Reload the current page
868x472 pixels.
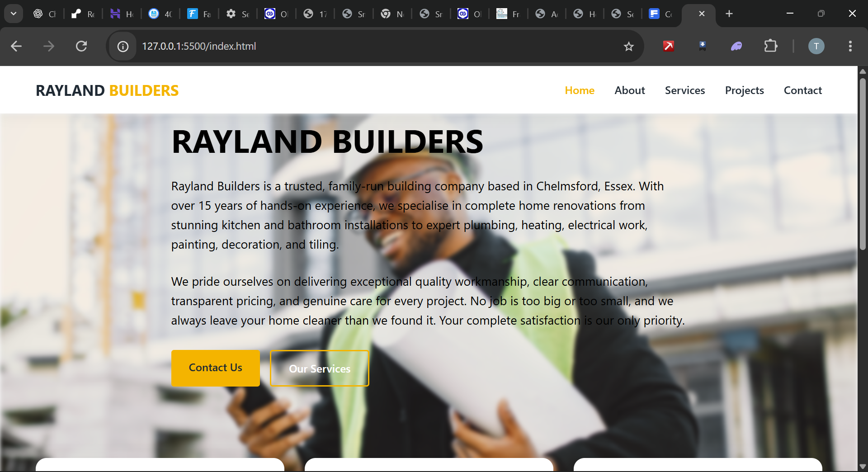[x=81, y=46]
